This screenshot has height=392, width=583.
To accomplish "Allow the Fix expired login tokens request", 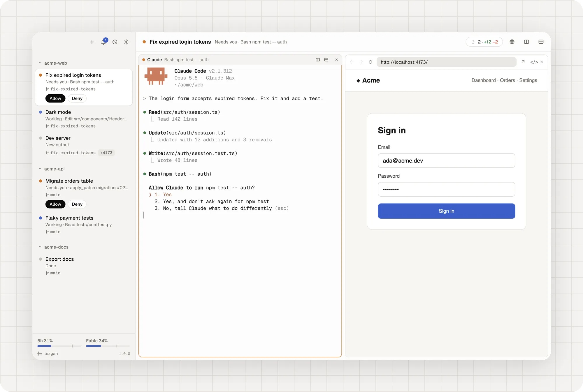I will click(x=55, y=98).
